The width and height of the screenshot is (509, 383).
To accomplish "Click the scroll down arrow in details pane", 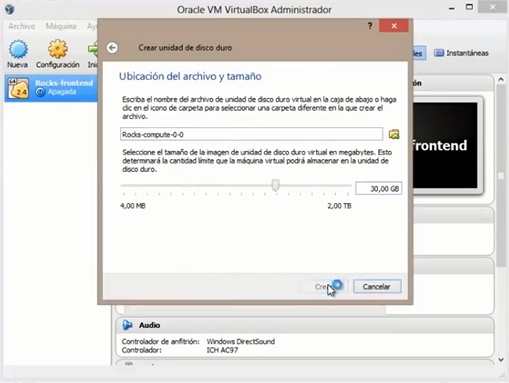I will click(501, 359).
